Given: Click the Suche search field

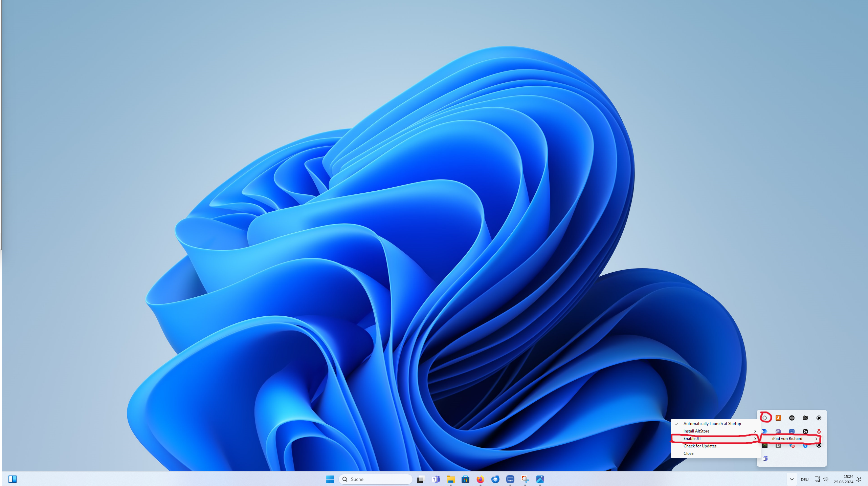Looking at the screenshot, I should [x=376, y=479].
